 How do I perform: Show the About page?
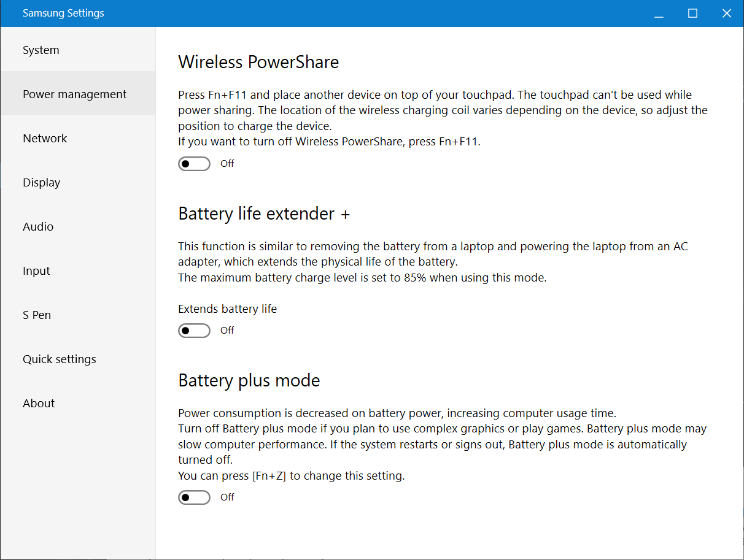77,403
